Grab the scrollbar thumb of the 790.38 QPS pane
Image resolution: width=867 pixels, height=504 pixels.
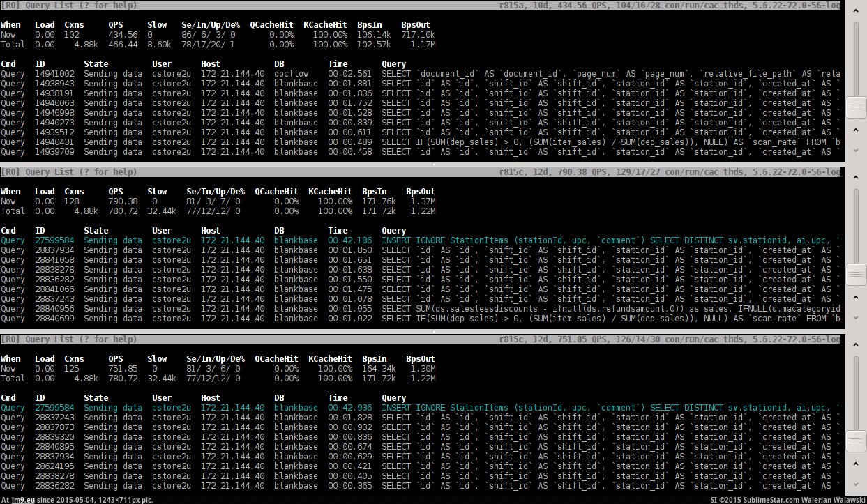coord(855,275)
